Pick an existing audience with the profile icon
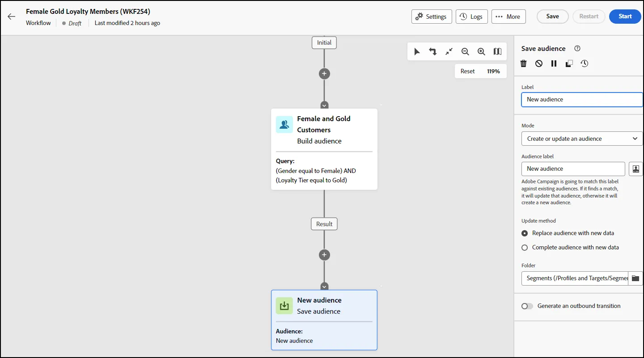This screenshot has width=644, height=358. (x=636, y=169)
